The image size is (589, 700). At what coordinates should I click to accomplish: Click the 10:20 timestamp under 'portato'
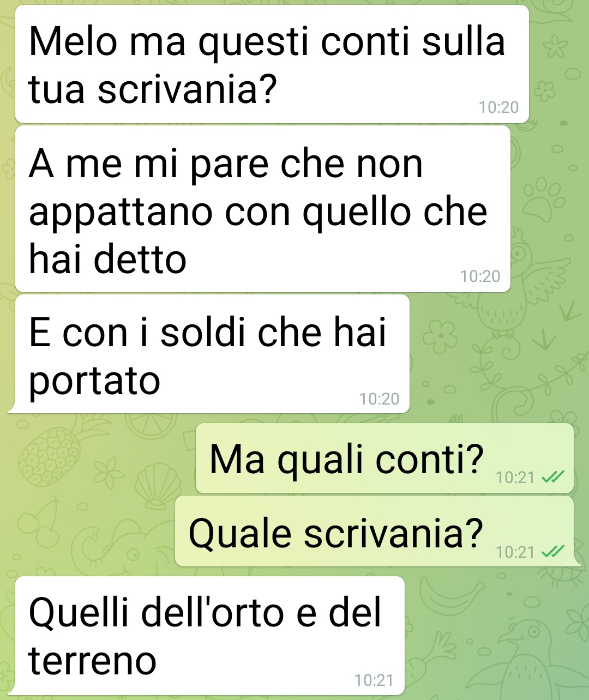coord(379,399)
